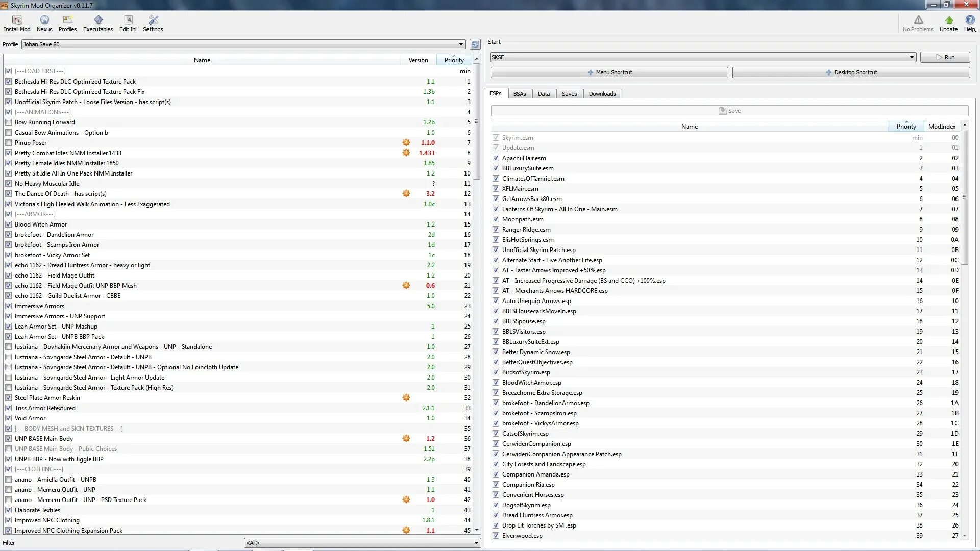Select Drop Lit Torches by SM .esp
This screenshot has width=980, height=551.
click(726, 525)
